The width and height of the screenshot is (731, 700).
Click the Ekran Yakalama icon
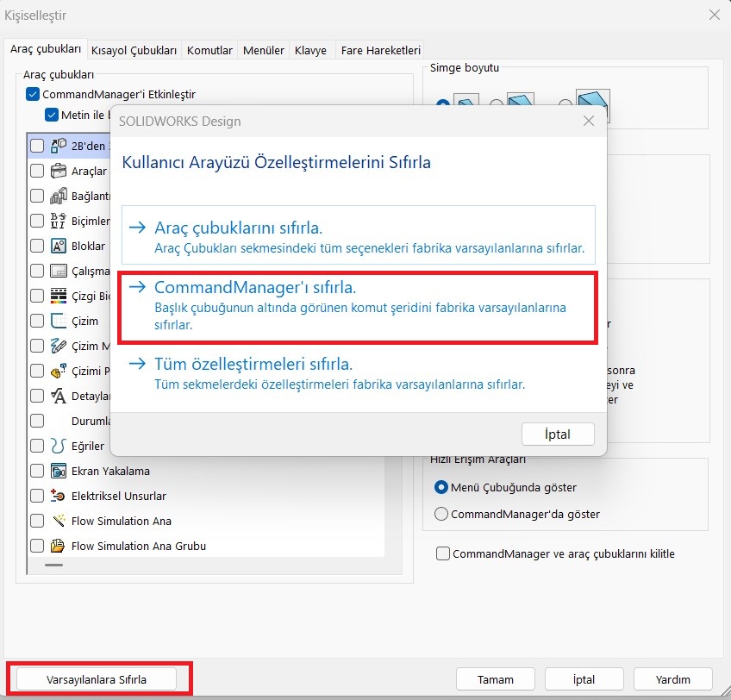click(x=59, y=471)
